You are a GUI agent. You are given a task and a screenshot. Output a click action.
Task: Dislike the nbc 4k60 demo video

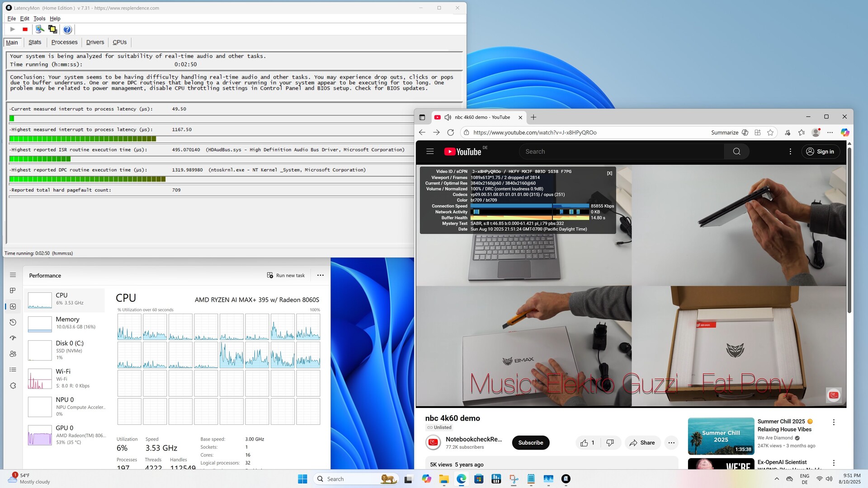click(x=610, y=443)
